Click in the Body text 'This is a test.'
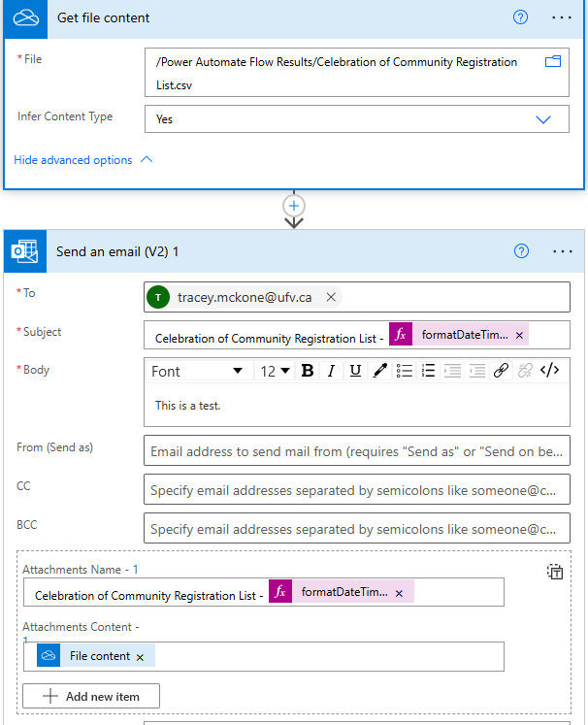Viewport: 588px width, 725px height. coord(187,406)
